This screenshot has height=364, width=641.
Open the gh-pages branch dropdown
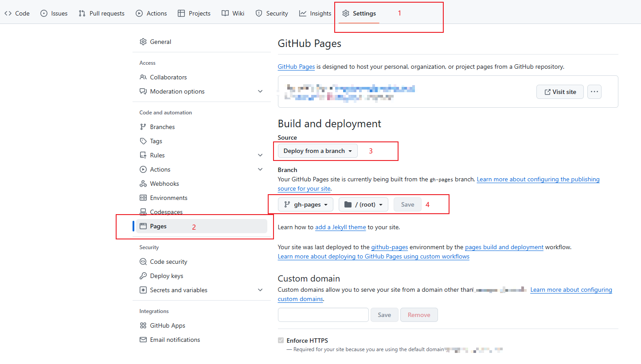(x=305, y=204)
